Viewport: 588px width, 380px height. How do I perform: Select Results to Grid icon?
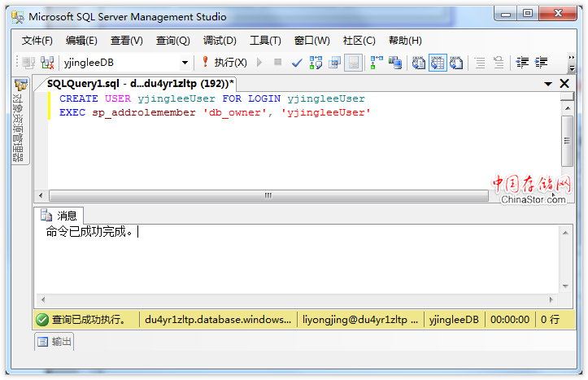coord(438,63)
